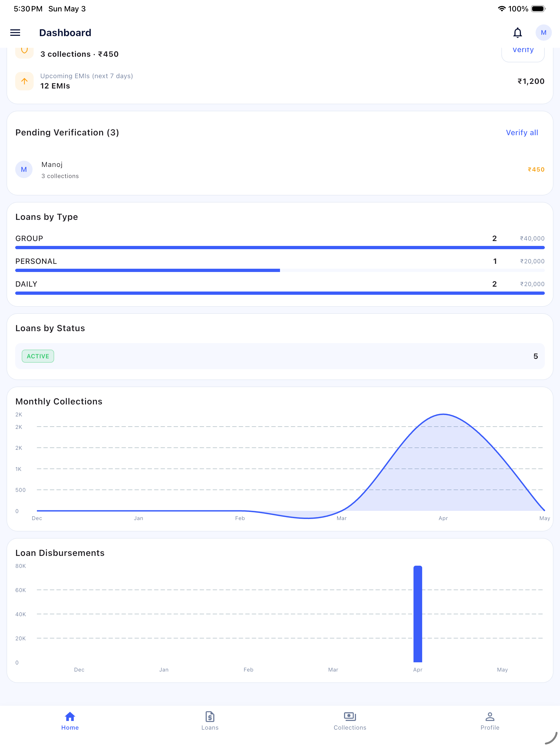The image size is (560, 747).
Task: Tap 'Upcoming EMIs (next 7 days)' label
Action: 86,76
